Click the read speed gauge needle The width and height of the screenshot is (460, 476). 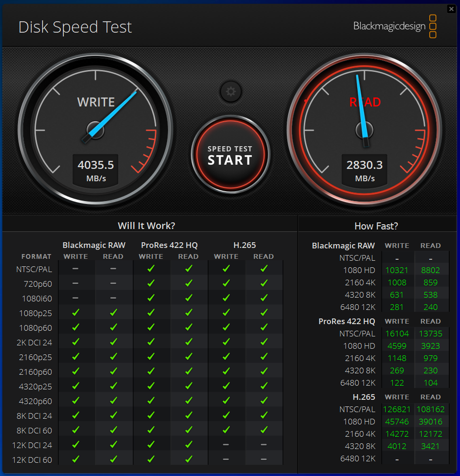(x=362, y=111)
